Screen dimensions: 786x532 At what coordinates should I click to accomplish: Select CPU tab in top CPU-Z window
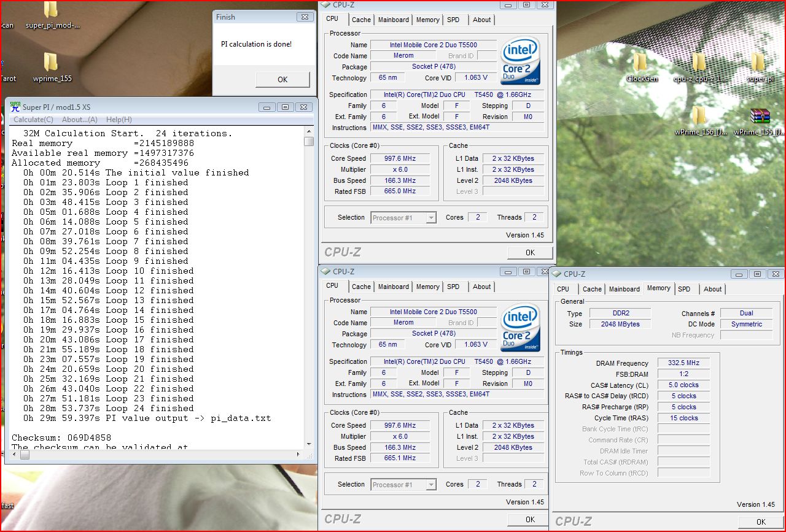coord(332,18)
